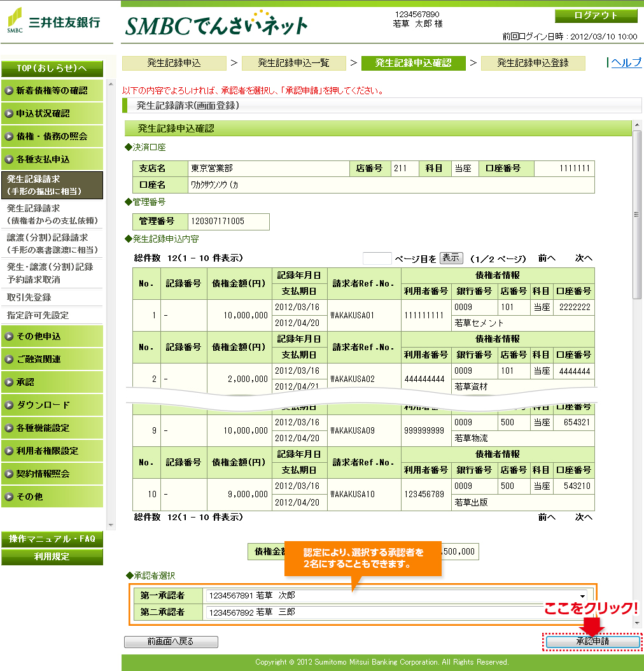Click the arrow icon beside 承認 menu
This screenshot has width=644, height=671.
pyautogui.click(x=9, y=382)
